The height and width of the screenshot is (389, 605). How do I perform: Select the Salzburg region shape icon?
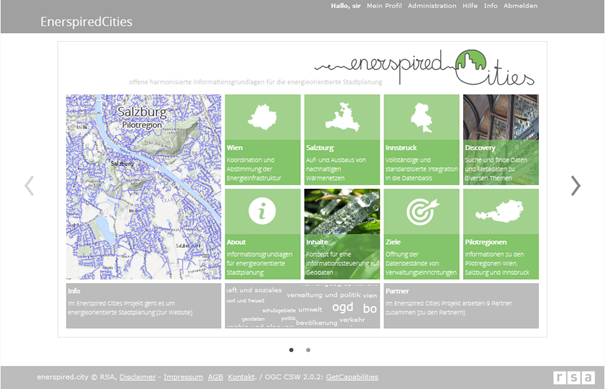[x=342, y=117]
